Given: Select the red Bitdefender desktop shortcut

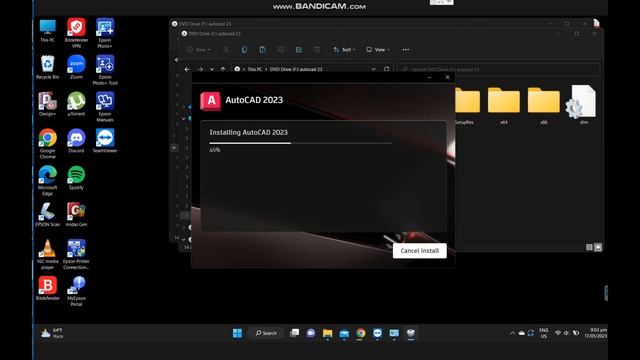Looking at the screenshot, I should [47, 288].
